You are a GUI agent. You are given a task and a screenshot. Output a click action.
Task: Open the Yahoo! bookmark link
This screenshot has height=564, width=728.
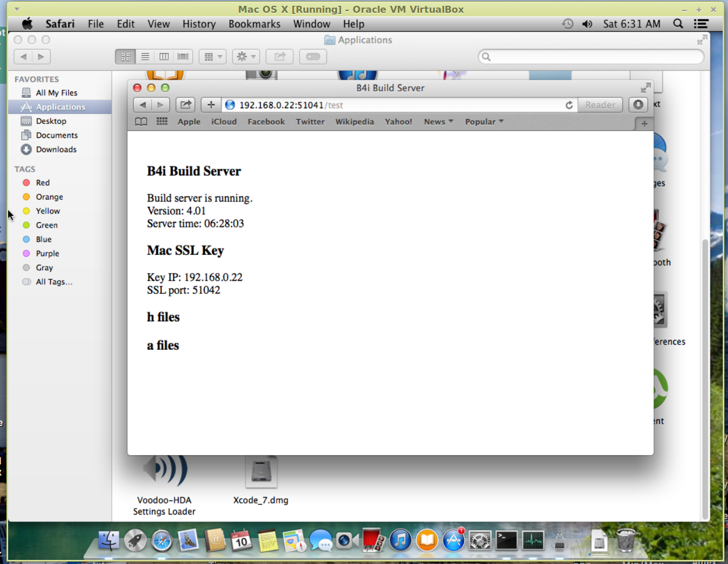(x=399, y=122)
